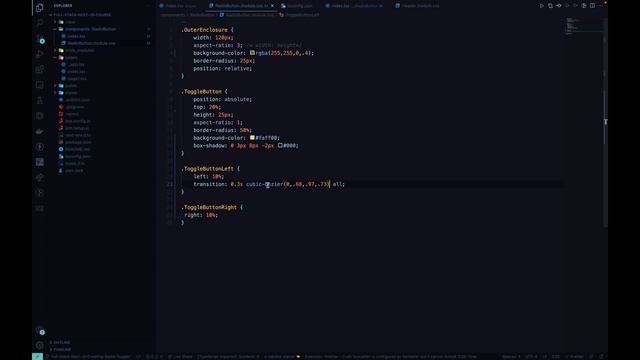Open the Accounts icon with the badge
This screenshot has width=640, height=360.
pyautogui.click(x=40, y=331)
